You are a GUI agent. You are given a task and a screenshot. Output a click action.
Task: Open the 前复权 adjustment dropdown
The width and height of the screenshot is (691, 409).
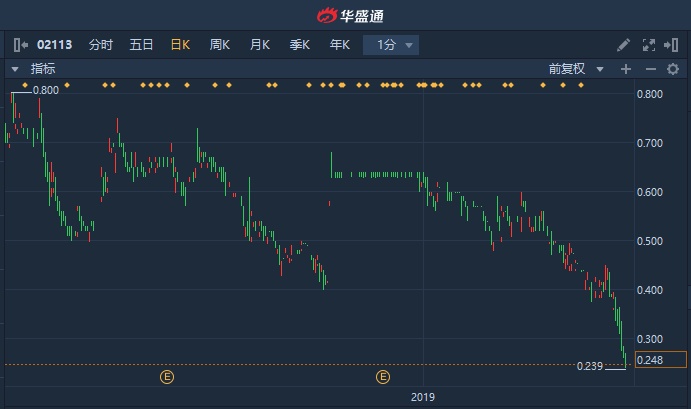pos(576,69)
